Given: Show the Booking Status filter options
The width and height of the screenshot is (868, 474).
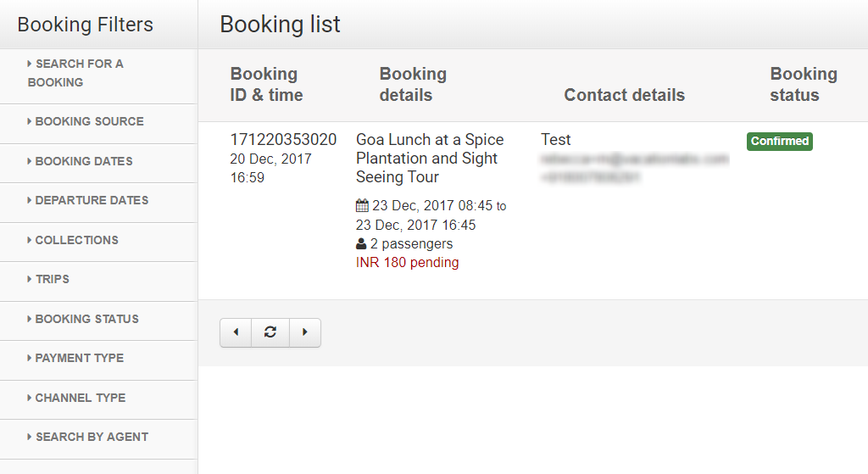Looking at the screenshot, I should [86, 319].
